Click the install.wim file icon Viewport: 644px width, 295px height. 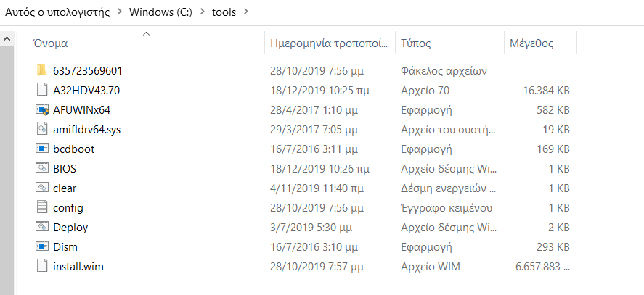pos(41,267)
